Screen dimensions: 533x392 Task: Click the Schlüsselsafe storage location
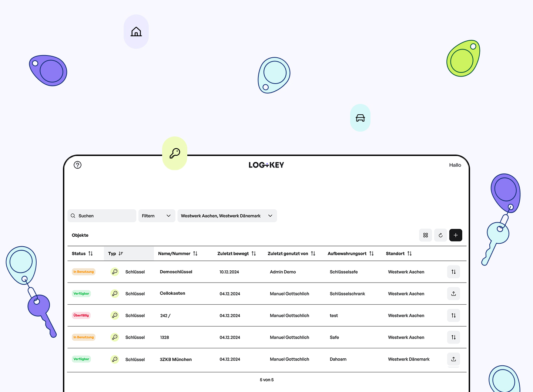pos(344,272)
